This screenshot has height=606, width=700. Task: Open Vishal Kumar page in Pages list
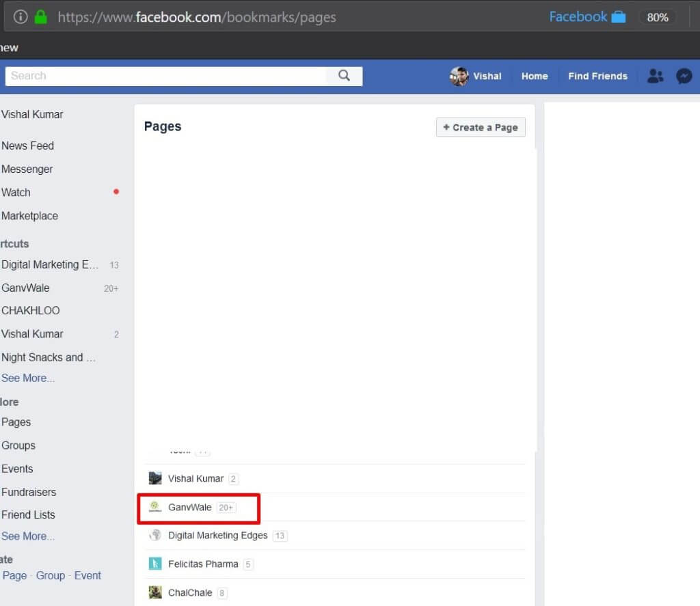click(196, 479)
